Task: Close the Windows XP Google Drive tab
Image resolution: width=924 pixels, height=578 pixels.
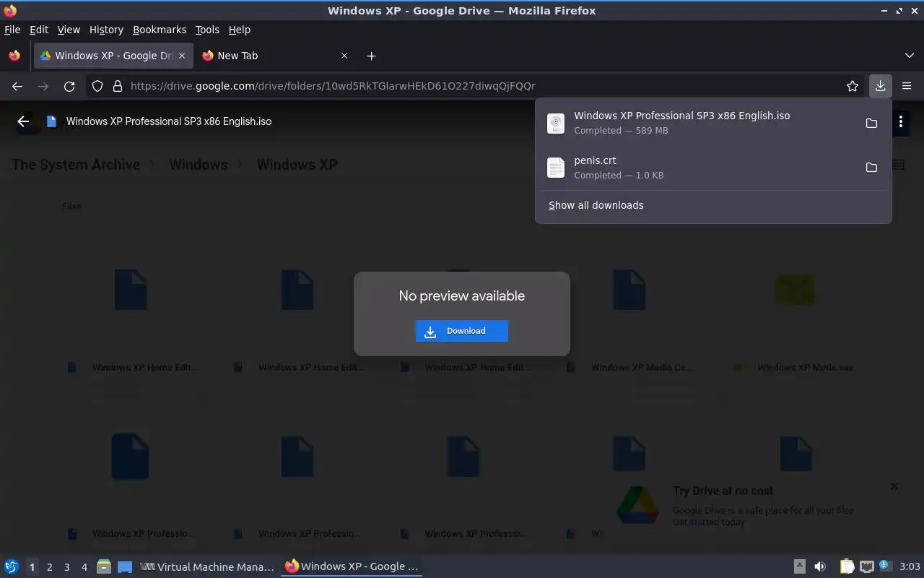Action: (x=182, y=56)
